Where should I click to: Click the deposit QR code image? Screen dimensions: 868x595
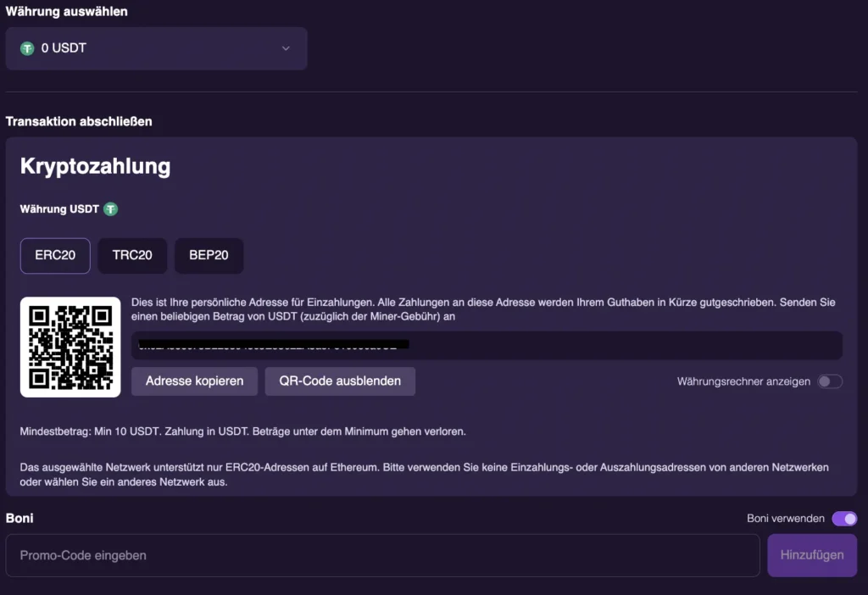click(x=70, y=347)
